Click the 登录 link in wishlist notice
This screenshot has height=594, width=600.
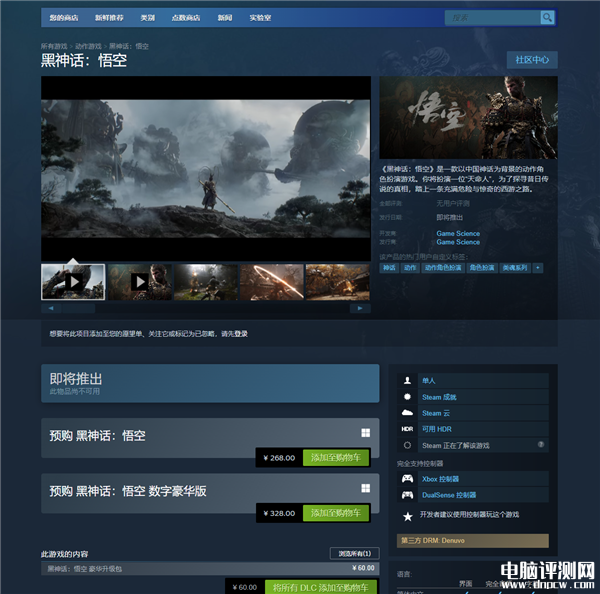(241, 334)
